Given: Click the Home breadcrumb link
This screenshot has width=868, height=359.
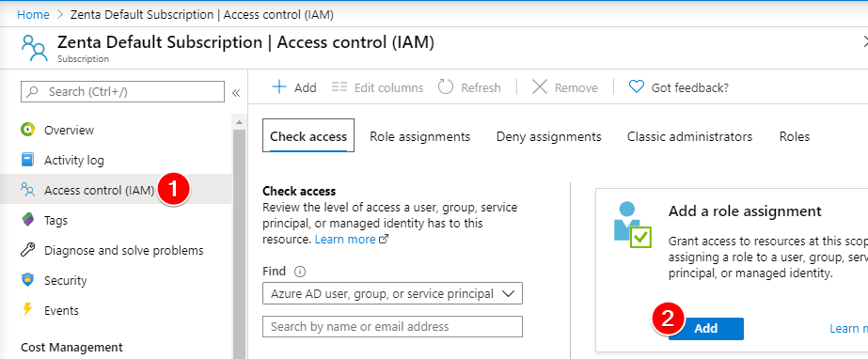Looking at the screenshot, I should click(33, 15).
